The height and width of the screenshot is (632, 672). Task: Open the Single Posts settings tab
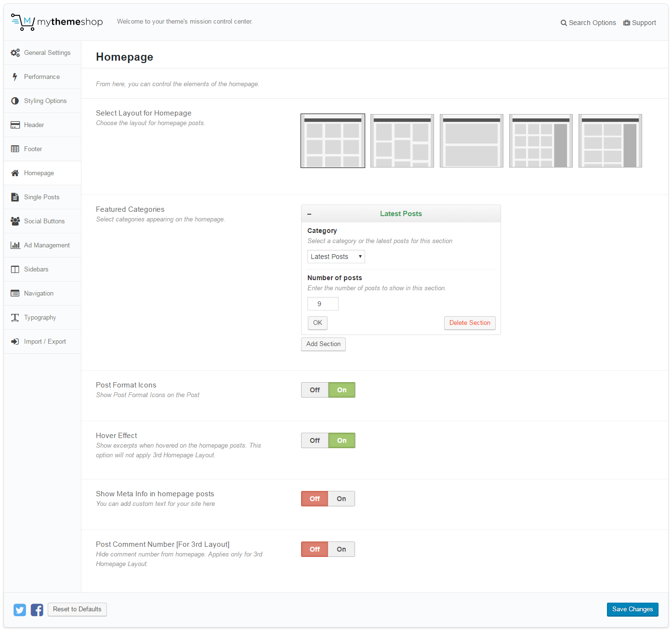click(x=42, y=197)
